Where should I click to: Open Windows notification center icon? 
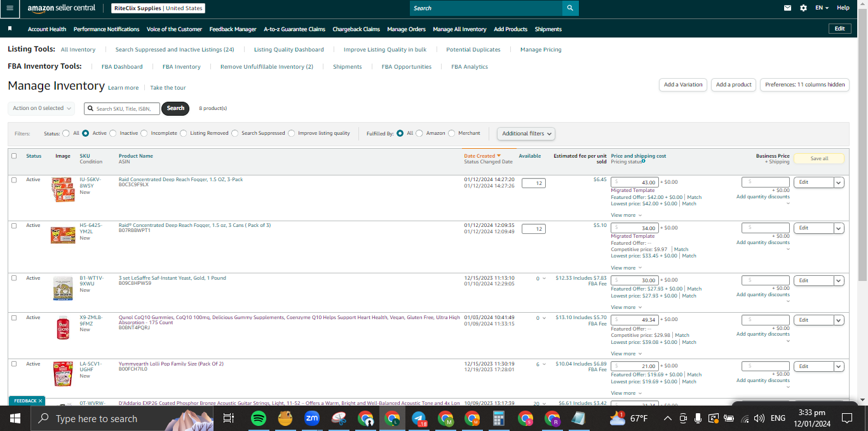tap(847, 418)
